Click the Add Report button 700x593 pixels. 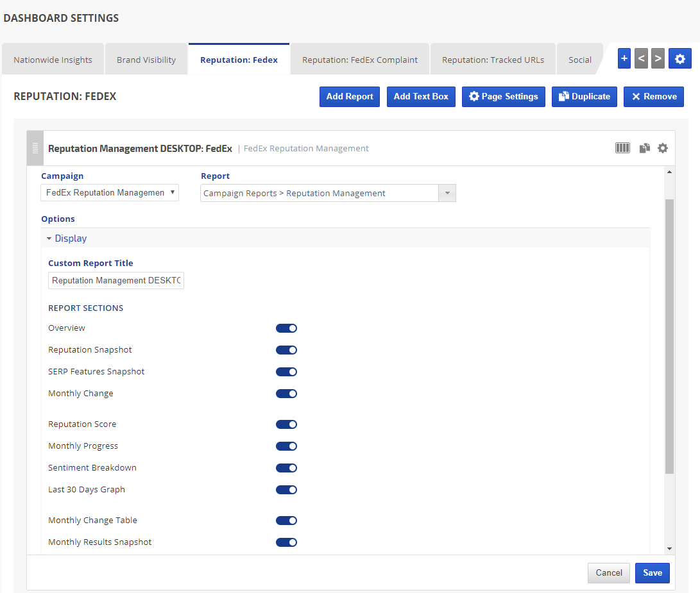point(350,97)
